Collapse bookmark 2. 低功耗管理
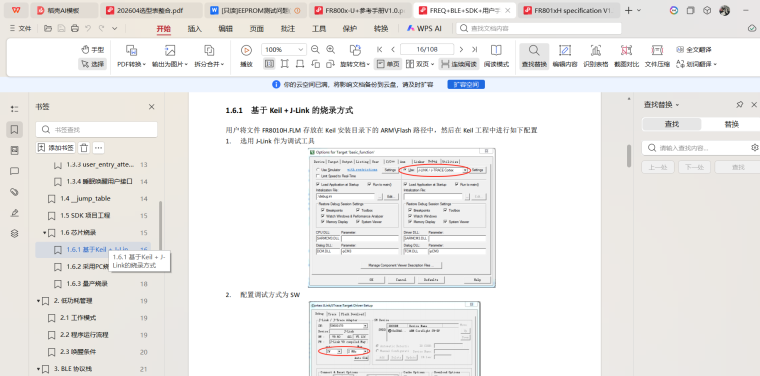Screen dimensions: 760x376 pos(38,301)
